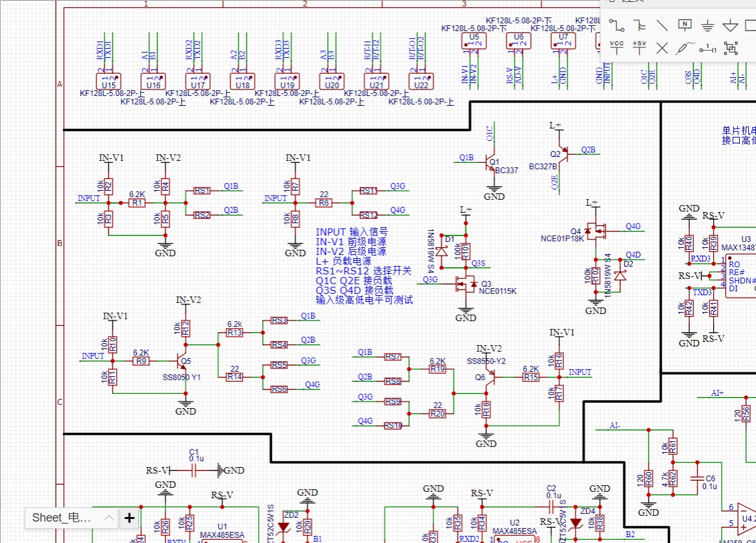Select connector U6 at the top

518,40
